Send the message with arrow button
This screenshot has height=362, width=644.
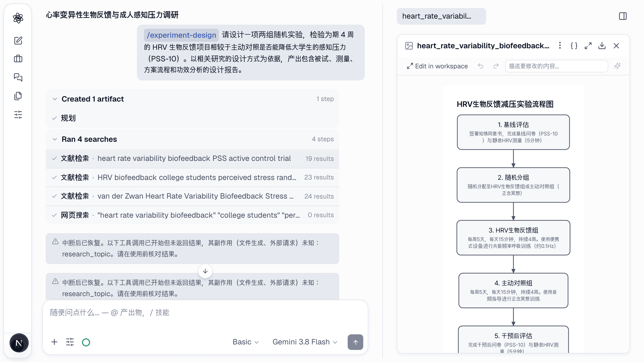coord(355,342)
